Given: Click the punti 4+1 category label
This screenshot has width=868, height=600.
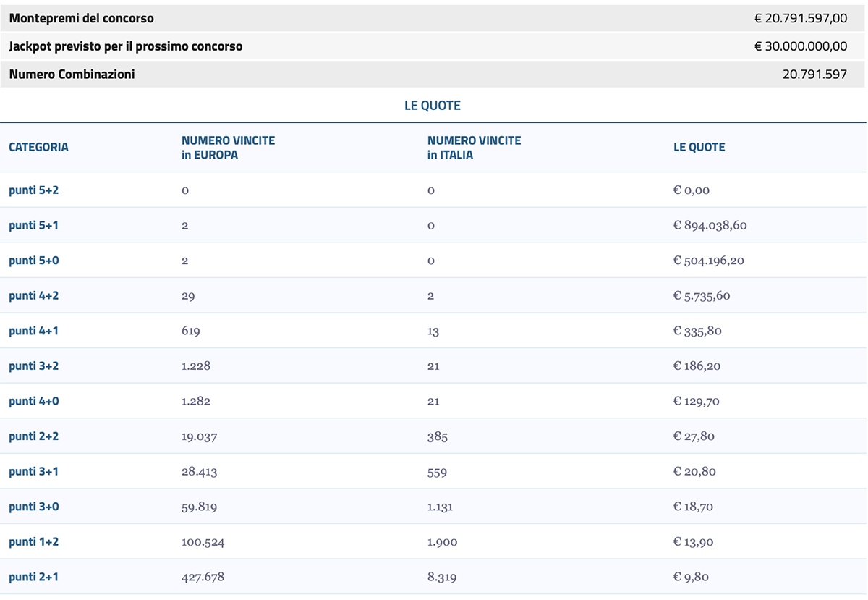Looking at the screenshot, I should (34, 331).
